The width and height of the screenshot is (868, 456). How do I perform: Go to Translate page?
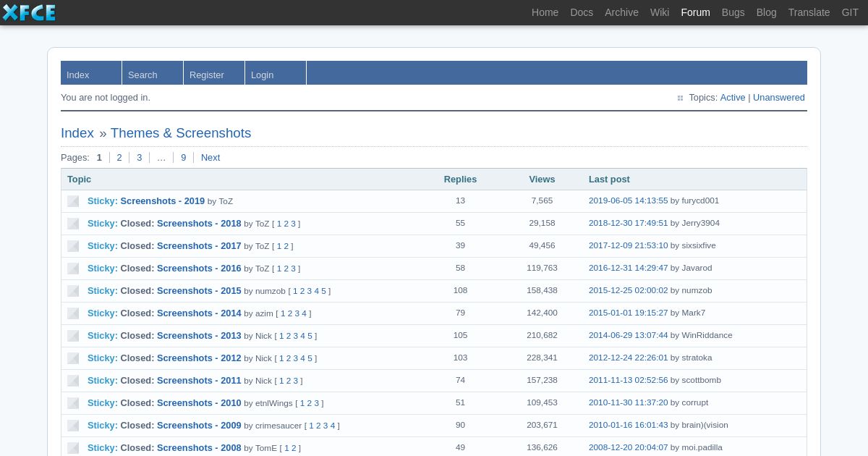coord(809,12)
